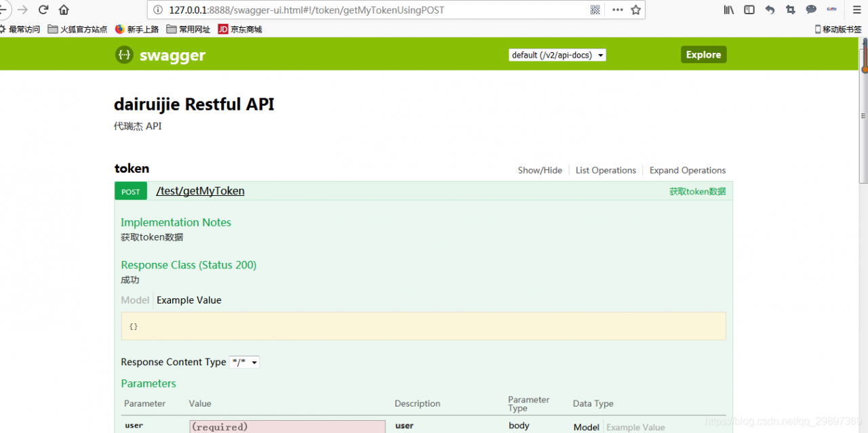The image size is (868, 433).
Task: Click the Implementation Notes heading
Action: pos(176,222)
